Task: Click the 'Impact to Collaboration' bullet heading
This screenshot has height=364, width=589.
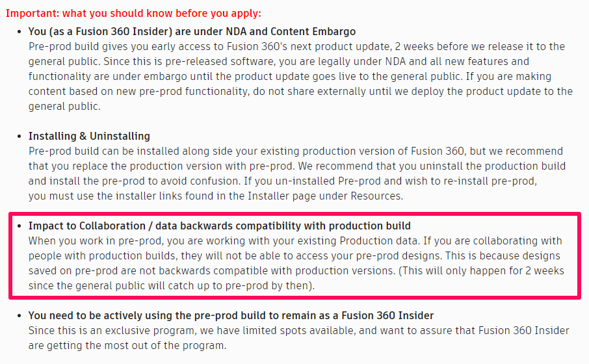Action: [219, 226]
